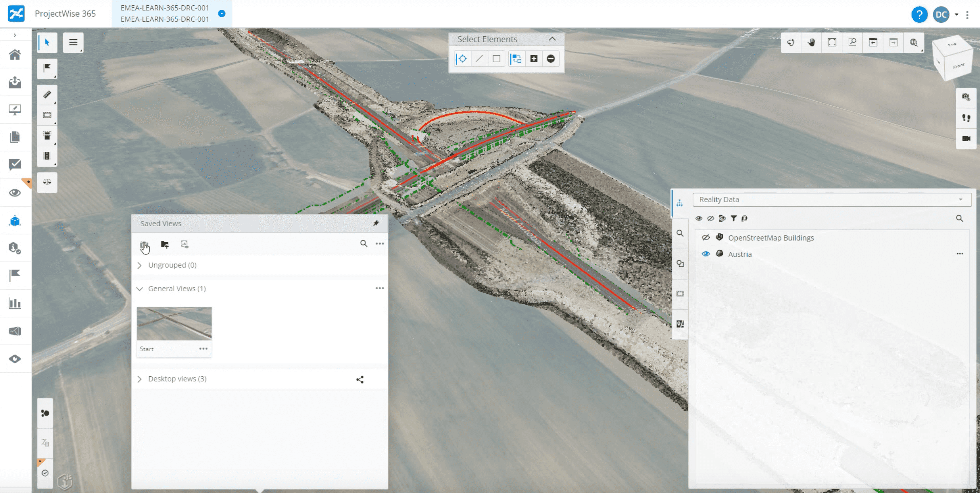
Task: Pin the Saved Views panel
Action: coord(376,223)
